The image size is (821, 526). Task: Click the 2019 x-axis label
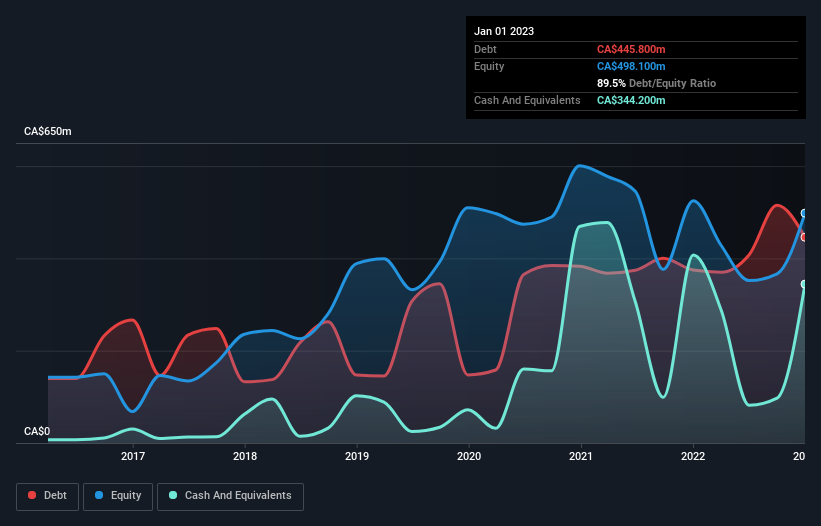[357, 456]
